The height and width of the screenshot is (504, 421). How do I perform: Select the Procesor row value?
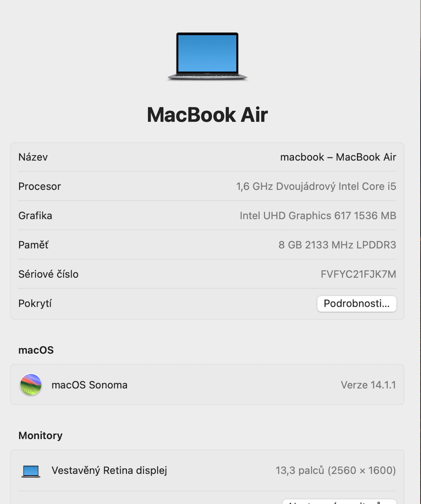point(316,186)
